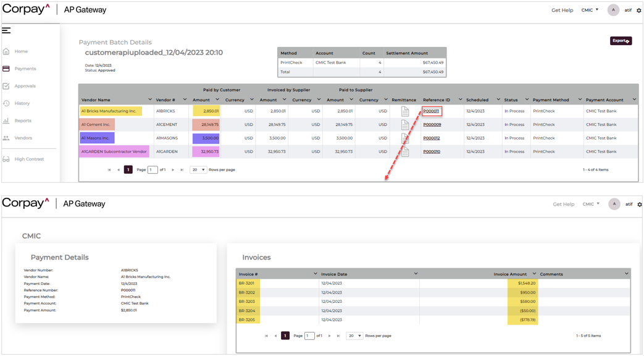Click the settings gear in Payment Details window

tap(640, 205)
